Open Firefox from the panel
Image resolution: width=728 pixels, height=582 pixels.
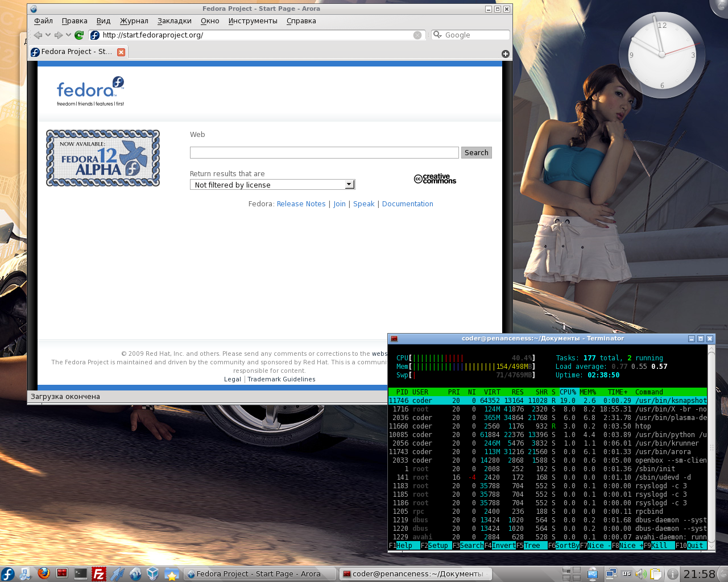pos(44,573)
